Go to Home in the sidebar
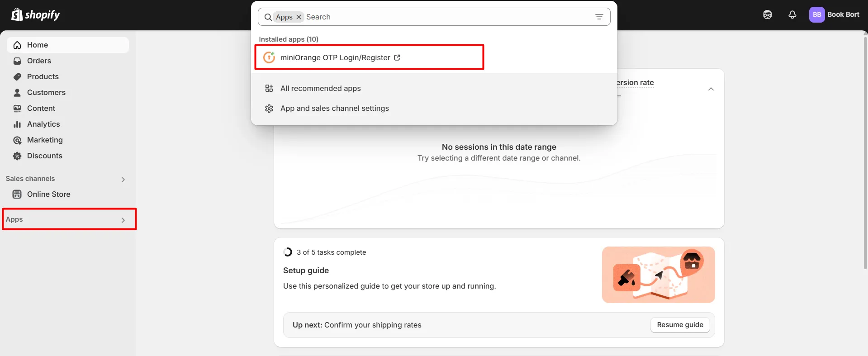Image resolution: width=868 pixels, height=356 pixels. (x=68, y=45)
